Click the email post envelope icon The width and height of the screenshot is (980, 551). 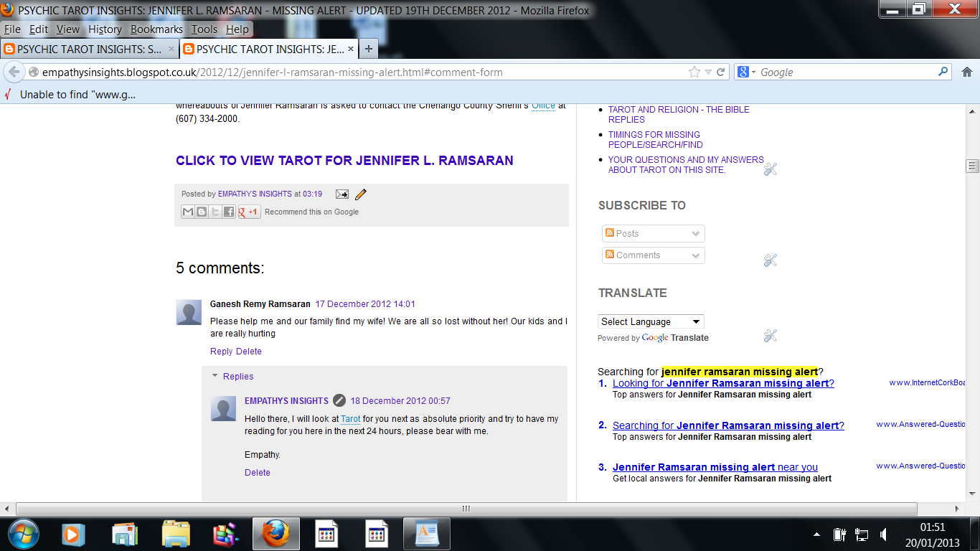(x=342, y=194)
